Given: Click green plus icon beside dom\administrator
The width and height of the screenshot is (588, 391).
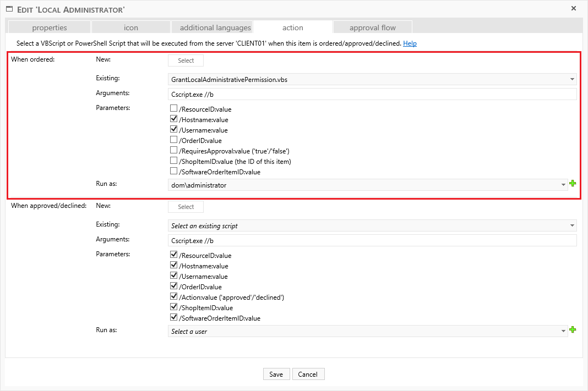Looking at the screenshot, I should (573, 184).
